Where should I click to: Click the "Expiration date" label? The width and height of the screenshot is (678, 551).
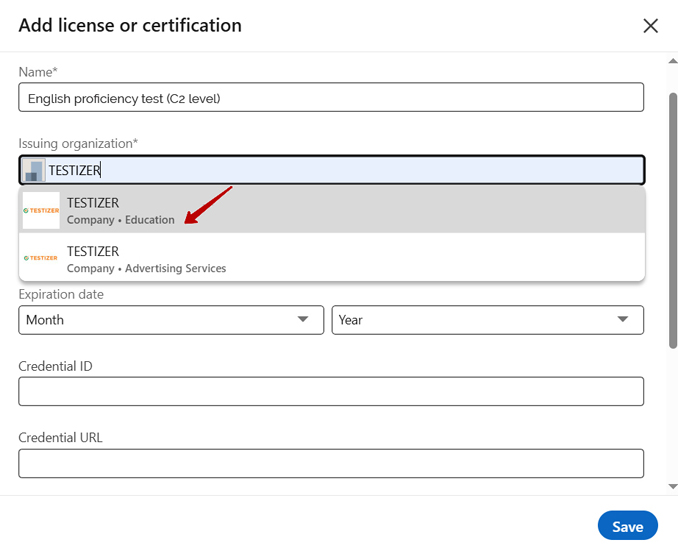click(x=61, y=294)
